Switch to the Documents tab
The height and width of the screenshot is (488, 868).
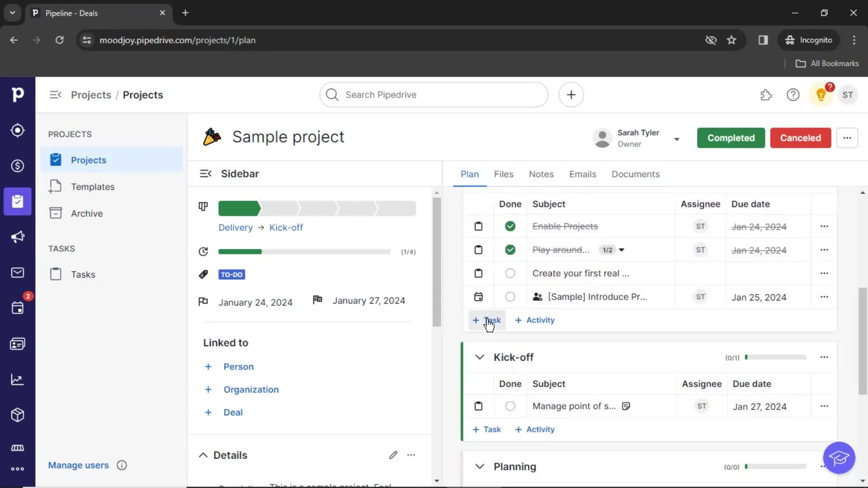tap(635, 174)
